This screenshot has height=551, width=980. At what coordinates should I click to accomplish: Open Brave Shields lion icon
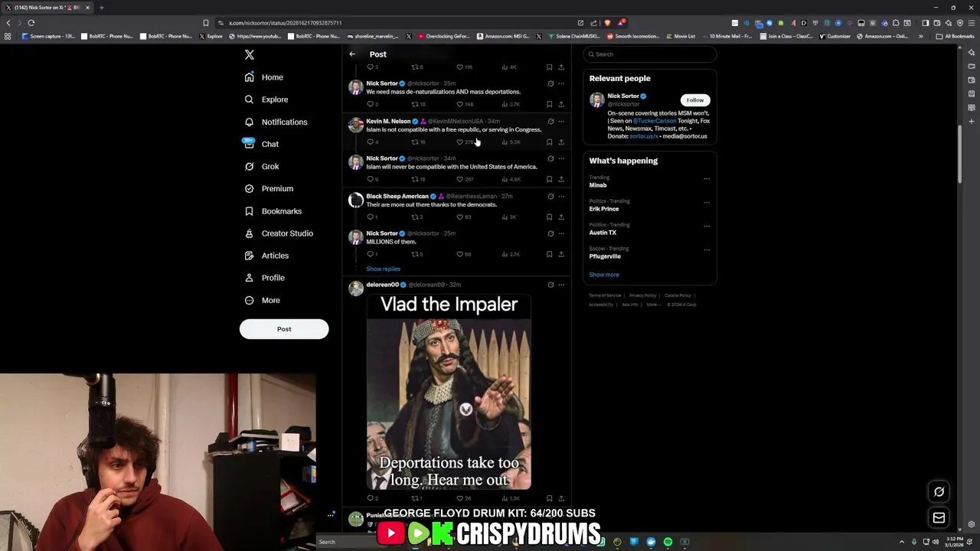607,23
